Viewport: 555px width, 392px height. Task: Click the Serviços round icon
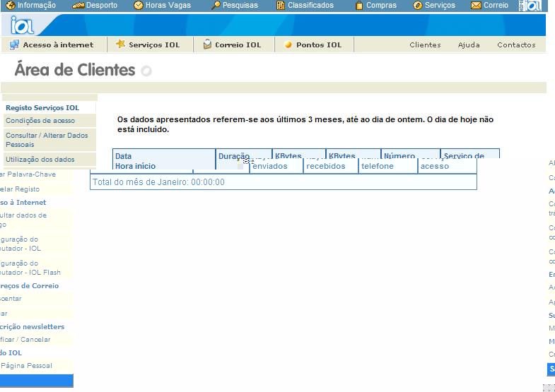(418, 6)
